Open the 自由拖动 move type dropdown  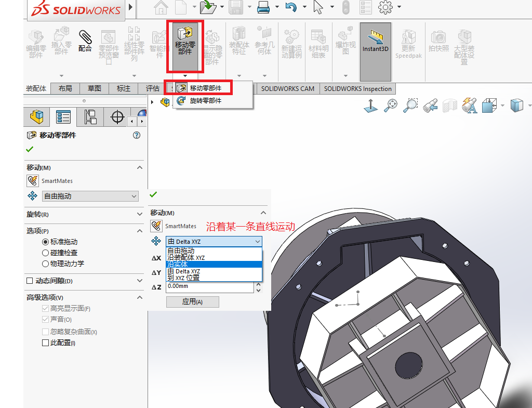(90, 196)
